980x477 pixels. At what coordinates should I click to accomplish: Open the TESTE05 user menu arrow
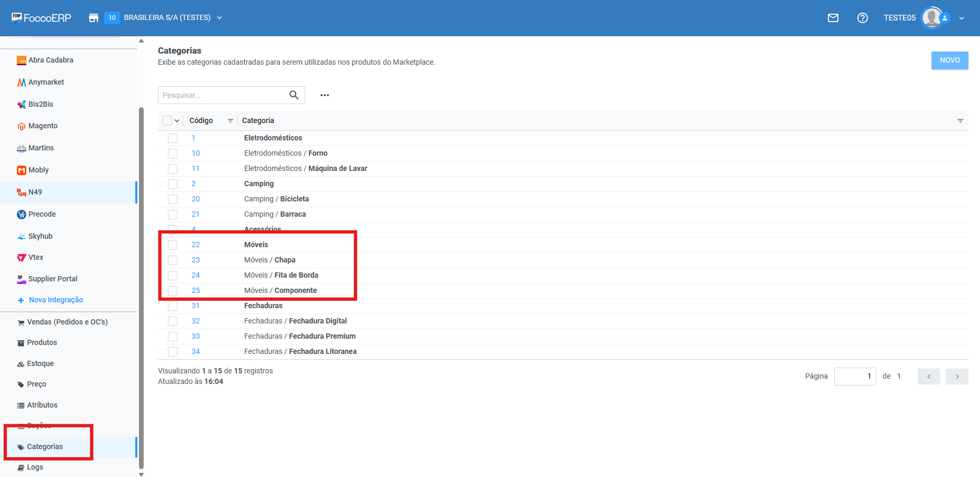tap(962, 18)
